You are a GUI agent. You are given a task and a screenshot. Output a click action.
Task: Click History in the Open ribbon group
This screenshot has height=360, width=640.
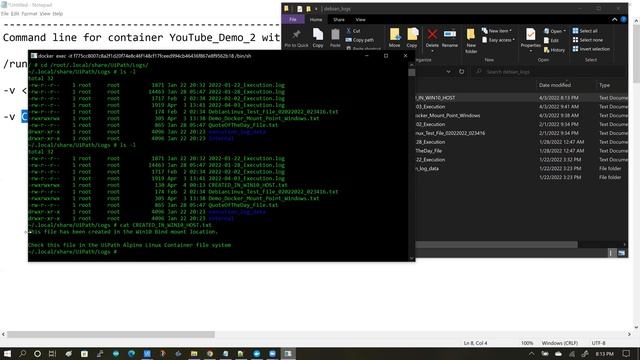click(x=554, y=50)
